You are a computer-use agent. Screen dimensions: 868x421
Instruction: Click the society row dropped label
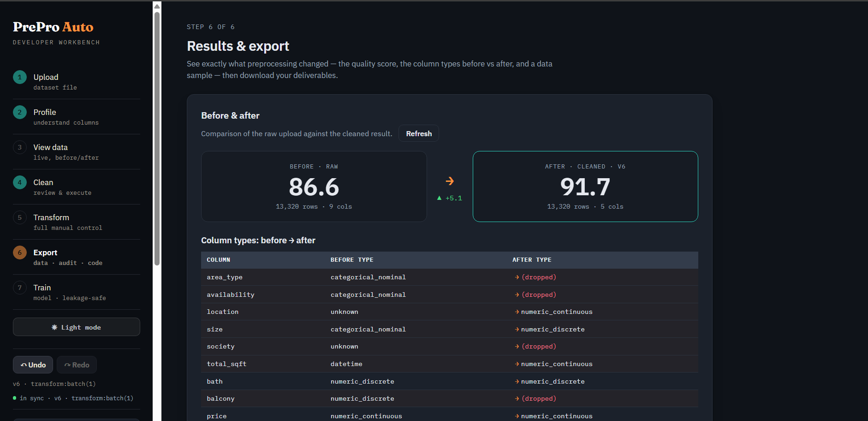pos(539,346)
